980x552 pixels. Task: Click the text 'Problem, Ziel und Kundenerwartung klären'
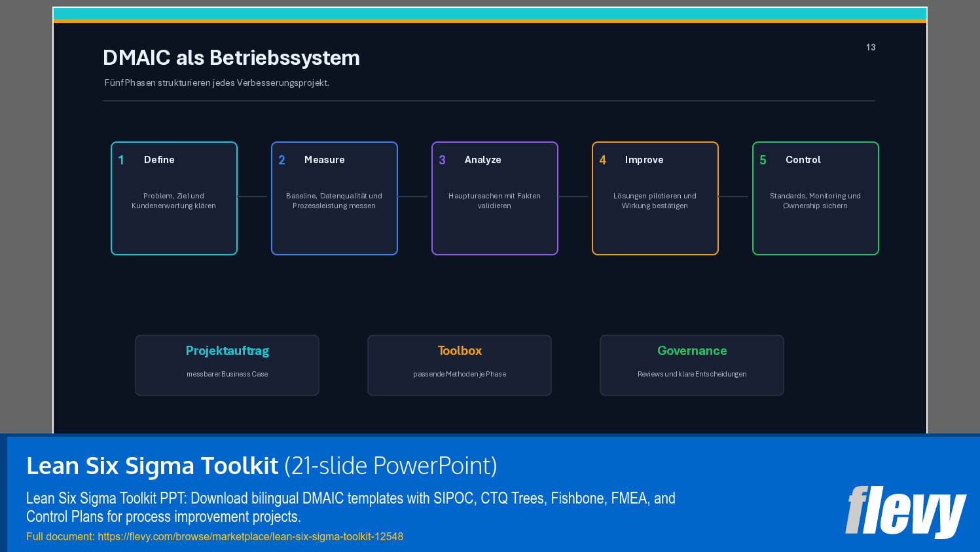tap(173, 201)
